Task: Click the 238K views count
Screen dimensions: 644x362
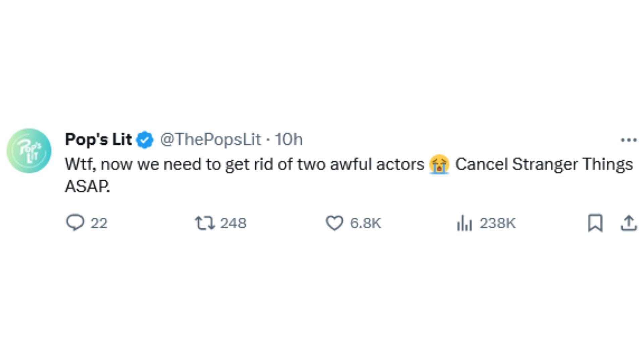Action: [x=497, y=223]
